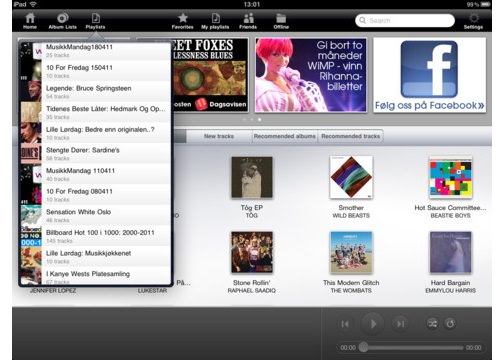Open Settings gear icon

(x=473, y=21)
